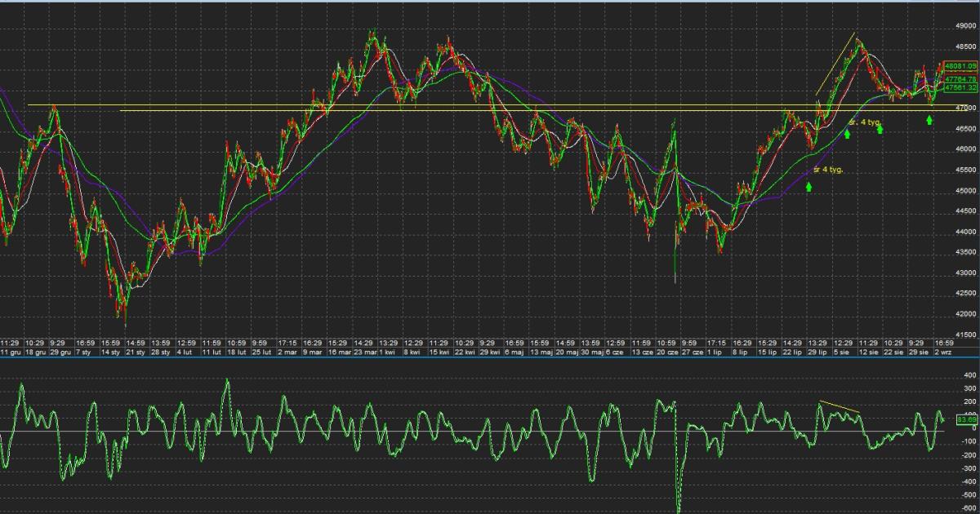The width and height of the screenshot is (980, 514).
Task: Click the third green arrow from the left
Action: [x=880, y=130]
